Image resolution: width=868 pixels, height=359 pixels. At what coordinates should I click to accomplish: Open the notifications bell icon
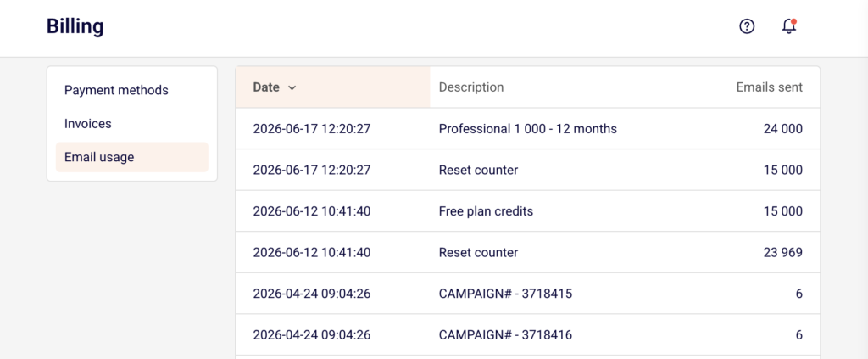tap(789, 26)
